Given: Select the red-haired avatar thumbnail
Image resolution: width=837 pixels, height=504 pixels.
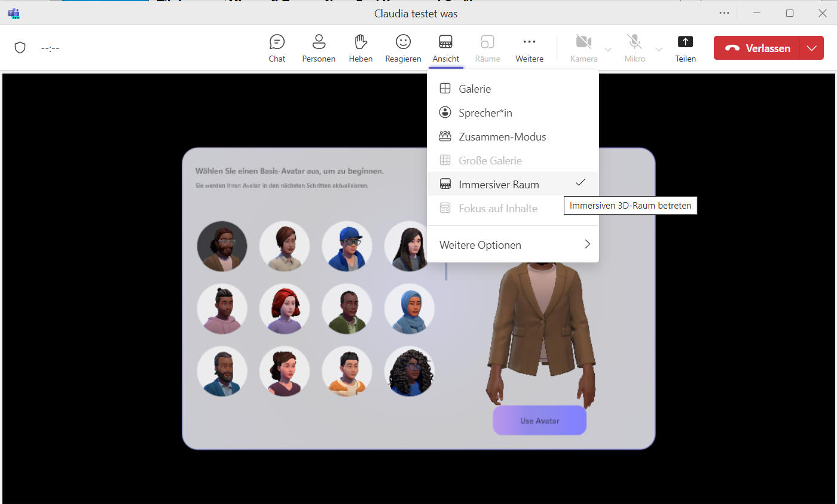Looking at the screenshot, I should pos(285,308).
